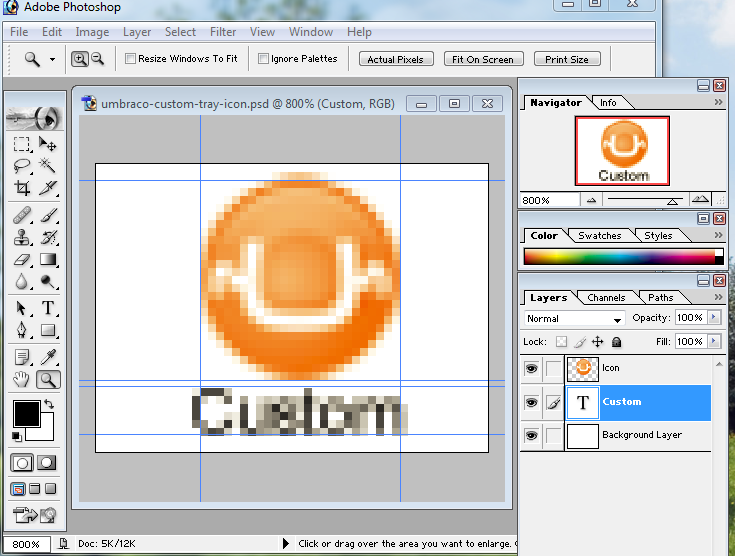This screenshot has width=735, height=556.
Task: Select the Type tool
Action: coord(47,308)
